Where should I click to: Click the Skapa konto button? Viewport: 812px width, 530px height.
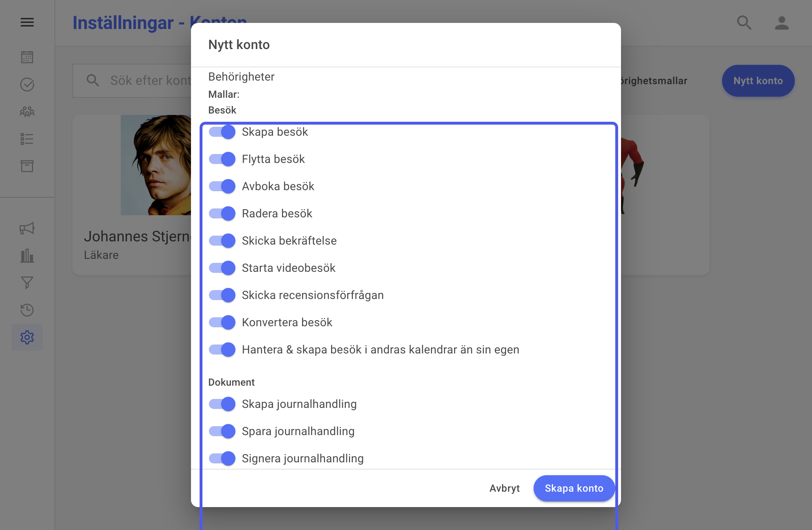(x=574, y=488)
